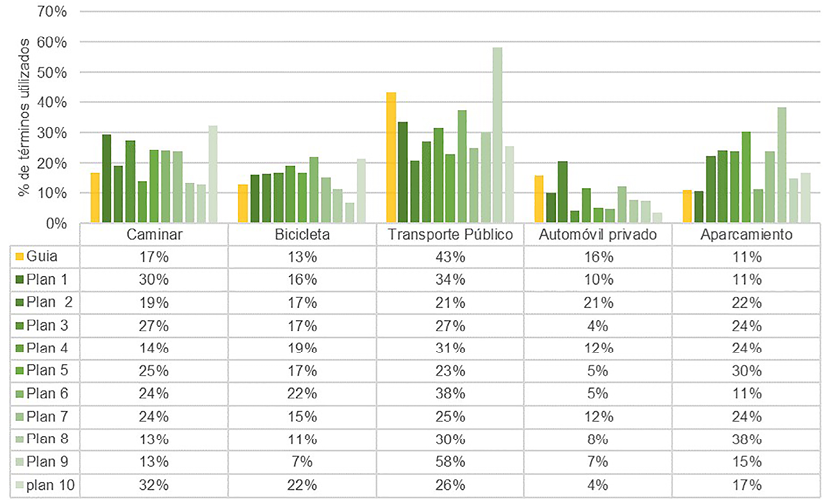Select the Caminar column header
The image size is (827, 503).
pos(154,233)
